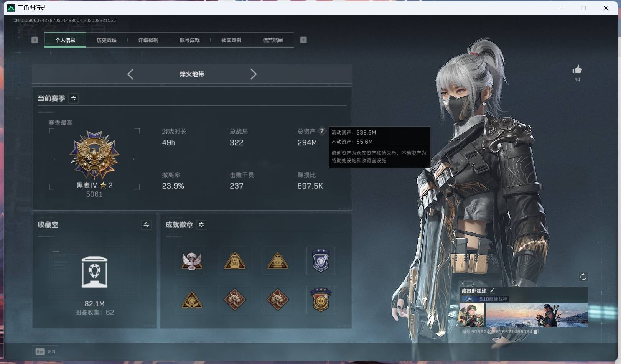Go to the 账号成就 tab

pyautogui.click(x=189, y=40)
